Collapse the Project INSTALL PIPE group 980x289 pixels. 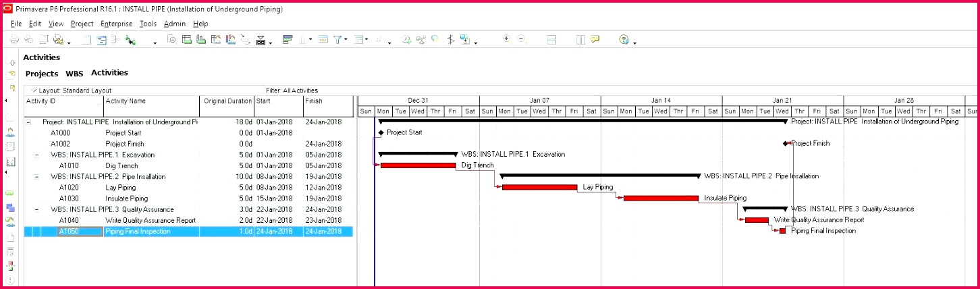[x=28, y=122]
